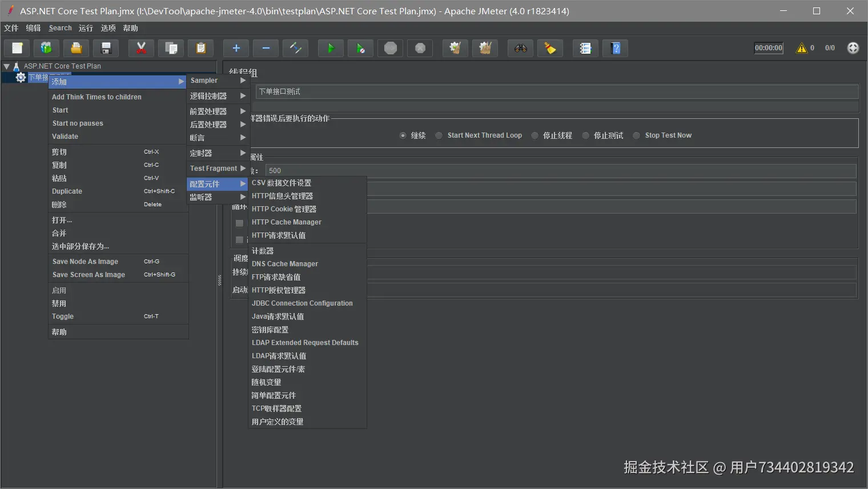Screen dimensions: 868x489
Task: Select Stop Test Now radio button
Action: click(636, 135)
